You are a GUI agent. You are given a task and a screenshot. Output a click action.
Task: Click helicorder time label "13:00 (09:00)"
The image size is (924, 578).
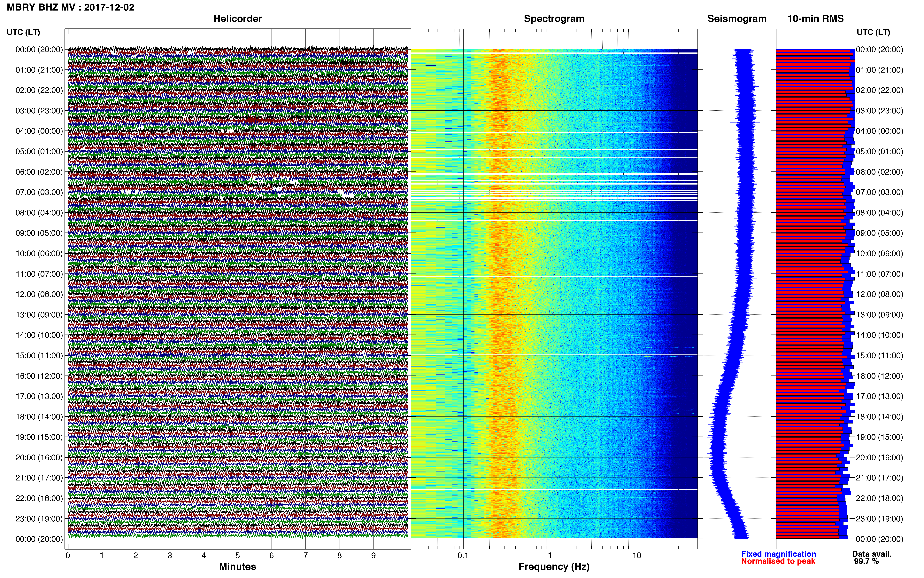[39, 315]
